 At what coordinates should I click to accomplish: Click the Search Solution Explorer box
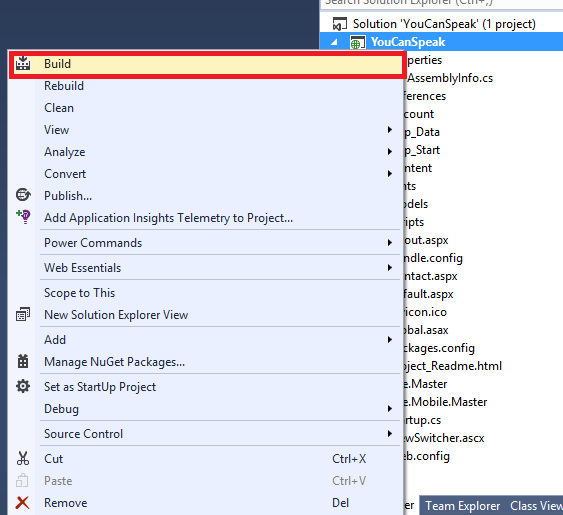coord(442,4)
